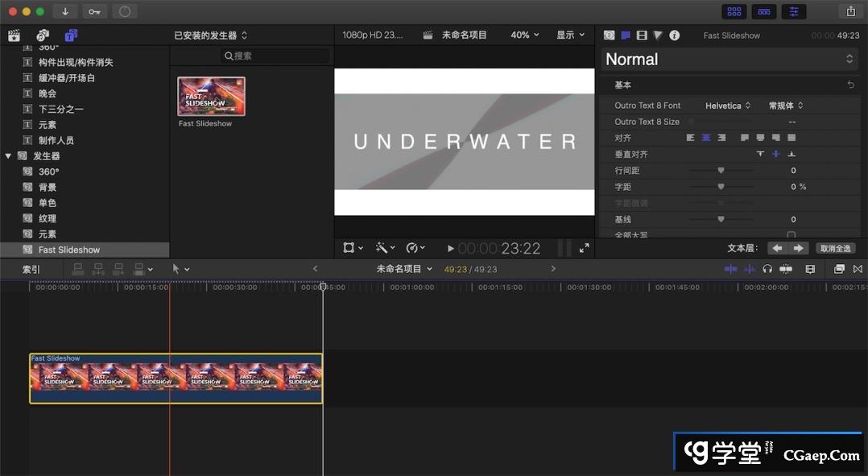
Task: Toggle solo headphones icon in timeline
Action: click(x=767, y=269)
